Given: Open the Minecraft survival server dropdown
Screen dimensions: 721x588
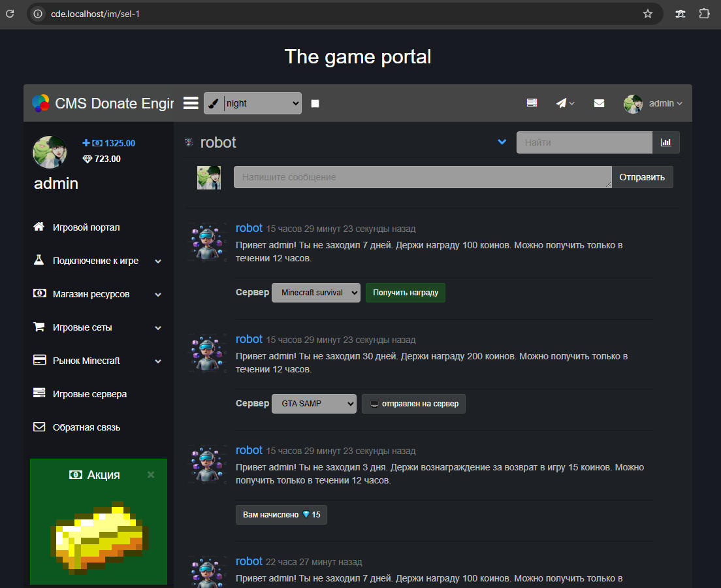Looking at the screenshot, I should [x=316, y=293].
